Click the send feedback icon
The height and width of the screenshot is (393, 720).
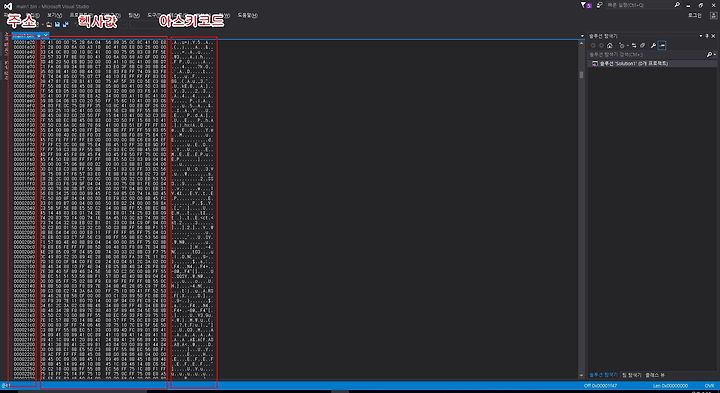pos(600,5)
